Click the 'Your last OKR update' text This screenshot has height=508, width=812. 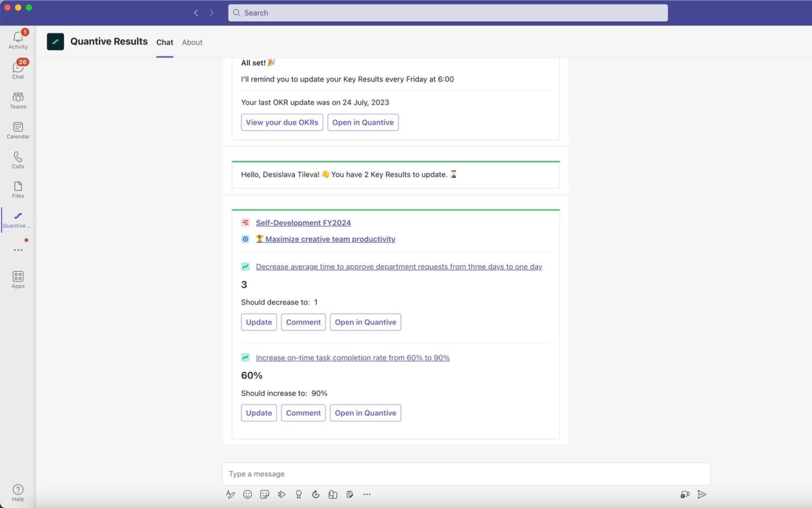click(x=315, y=102)
